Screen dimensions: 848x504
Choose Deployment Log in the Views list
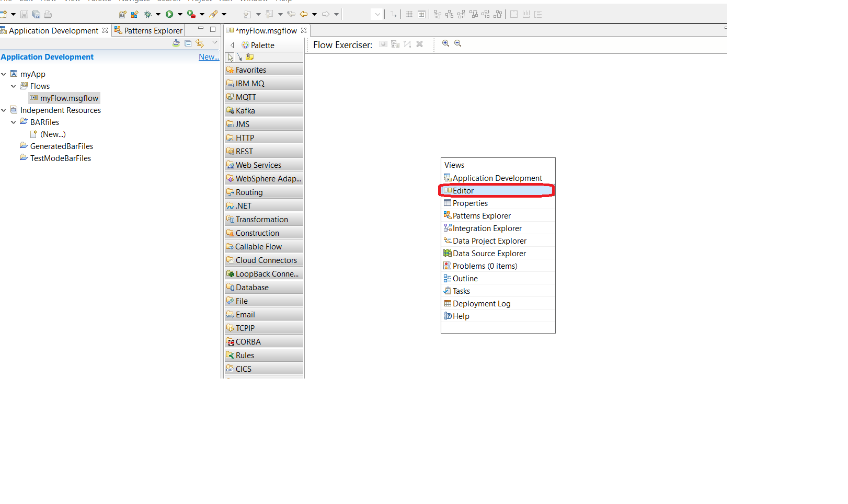tap(498, 304)
